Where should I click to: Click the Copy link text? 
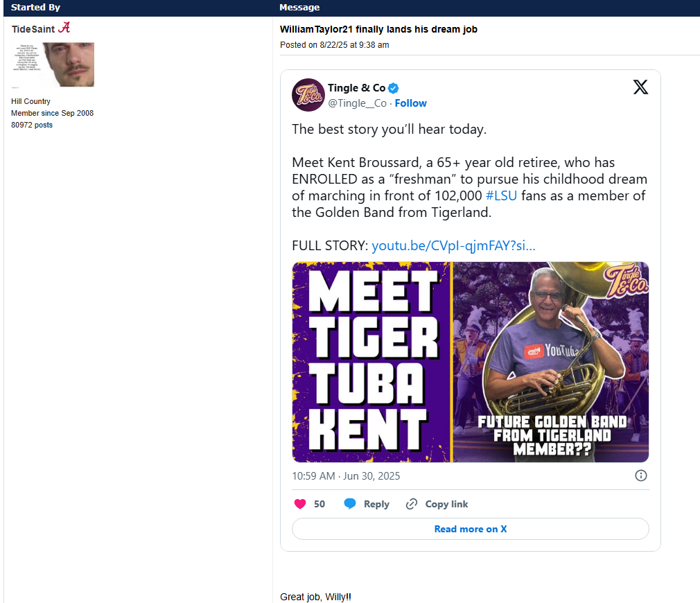(x=446, y=504)
